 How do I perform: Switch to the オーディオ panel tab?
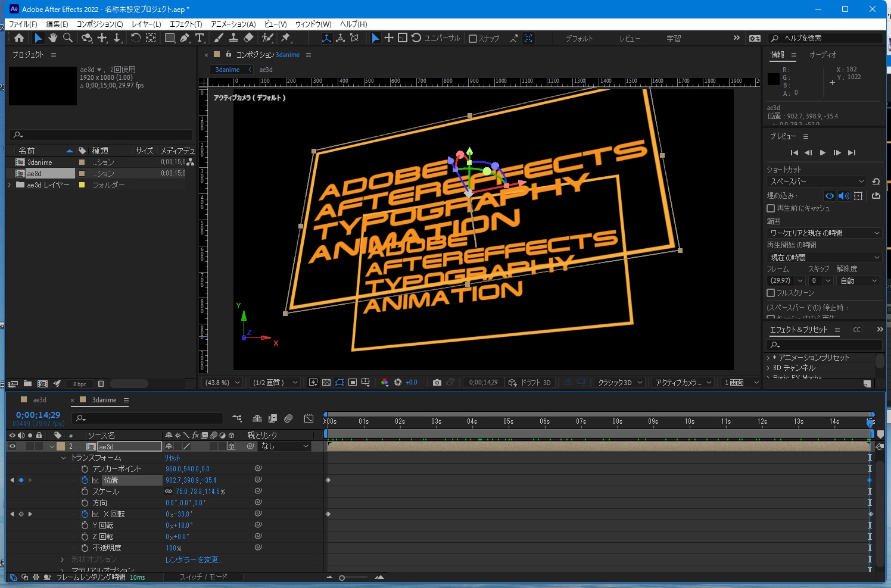point(823,55)
